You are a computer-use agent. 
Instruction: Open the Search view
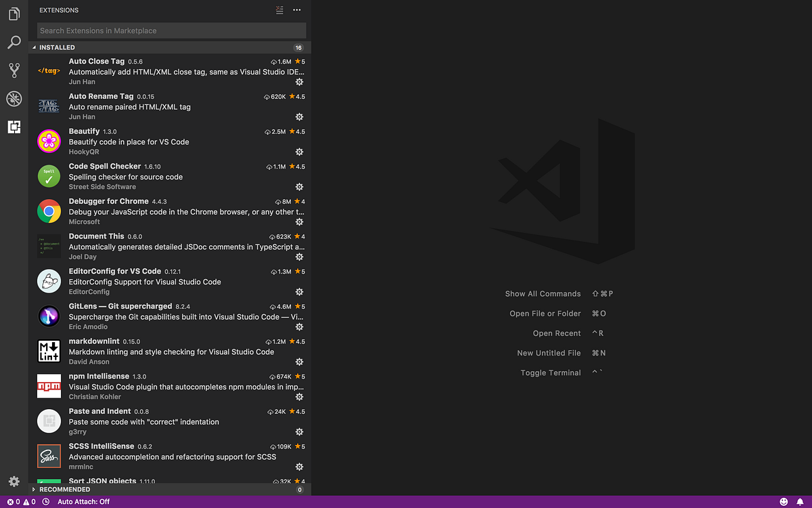click(14, 42)
